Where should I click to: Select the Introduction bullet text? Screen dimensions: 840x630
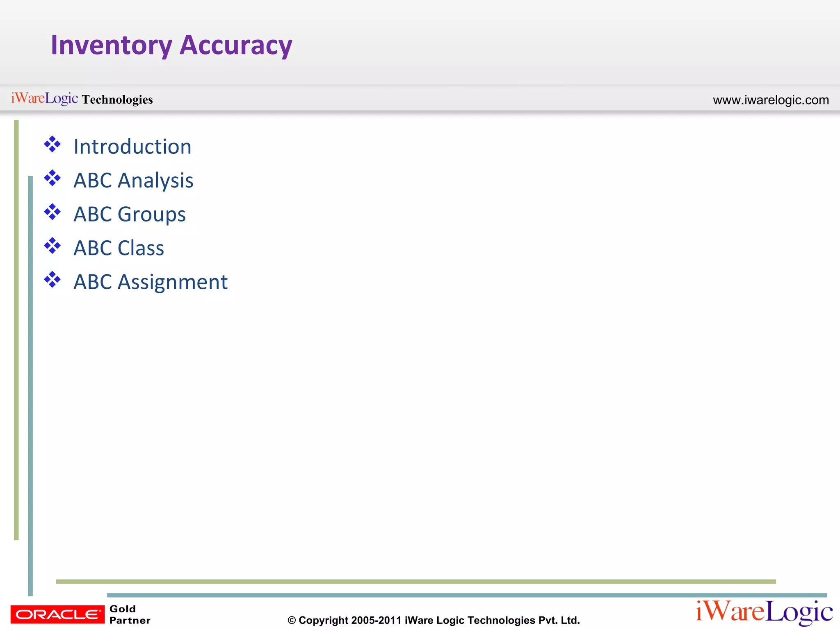pyautogui.click(x=132, y=146)
